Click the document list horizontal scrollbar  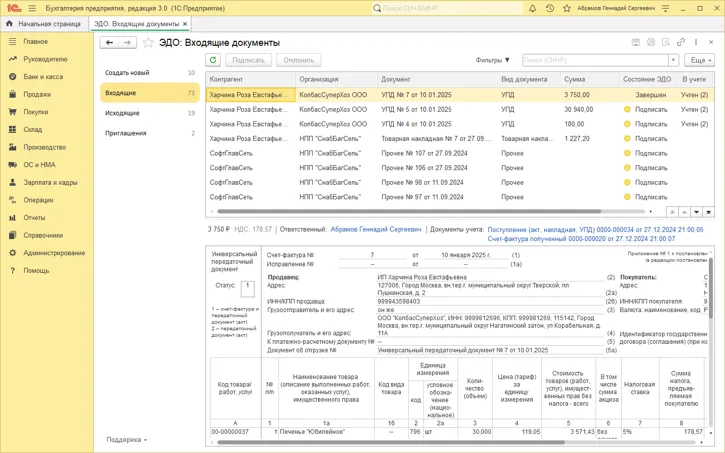410,212
